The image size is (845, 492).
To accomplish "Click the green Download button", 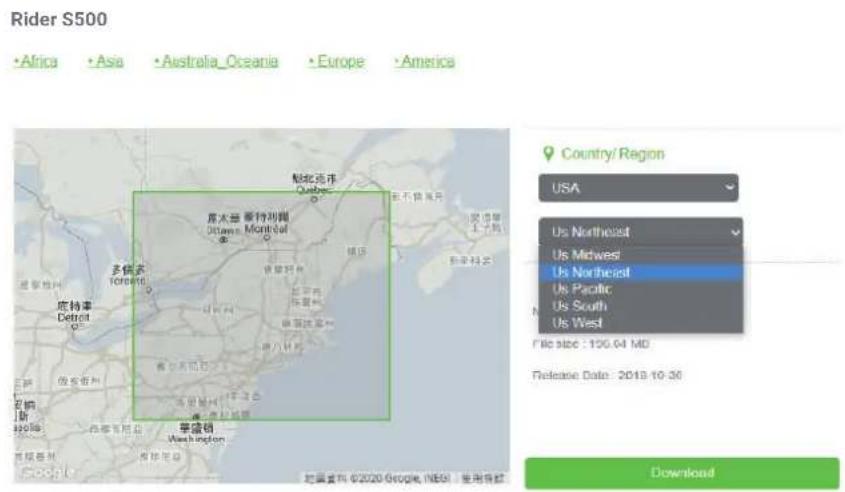I will pyautogui.click(x=682, y=473).
